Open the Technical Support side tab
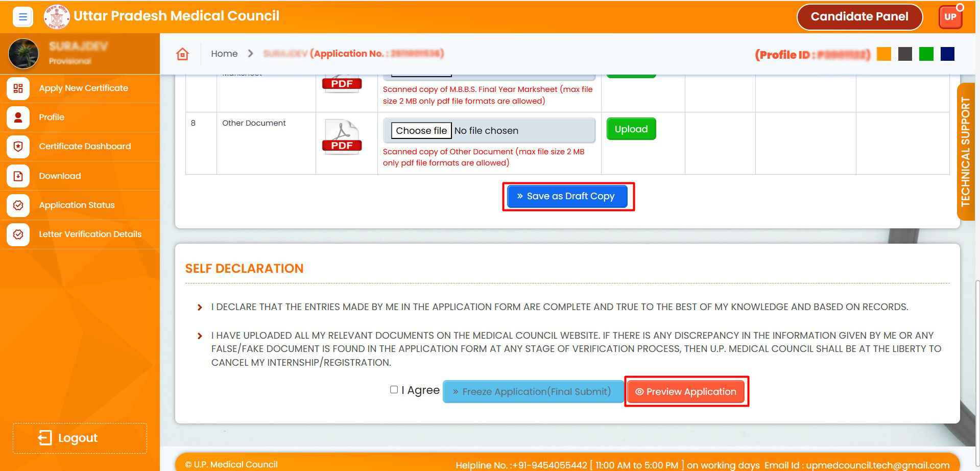This screenshot has width=980, height=471. pyautogui.click(x=965, y=152)
